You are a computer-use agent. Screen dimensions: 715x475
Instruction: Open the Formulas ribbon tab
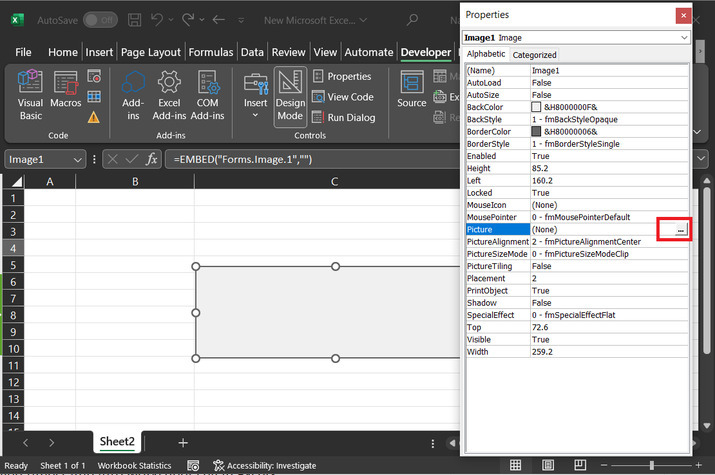click(211, 52)
